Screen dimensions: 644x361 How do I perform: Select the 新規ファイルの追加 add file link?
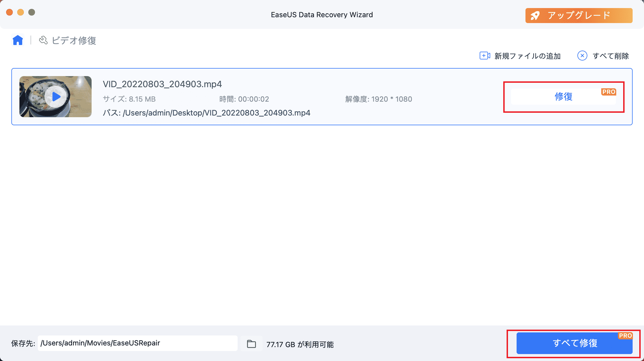point(527,56)
